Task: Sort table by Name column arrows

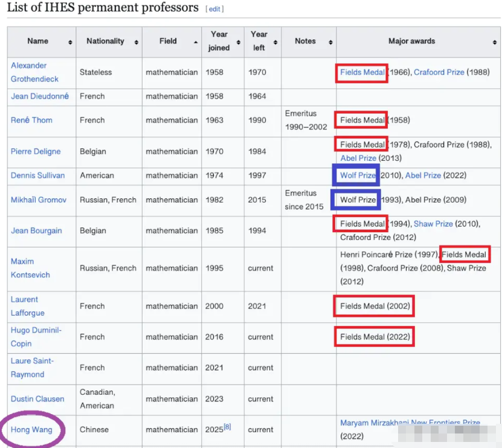Action: click(x=70, y=42)
